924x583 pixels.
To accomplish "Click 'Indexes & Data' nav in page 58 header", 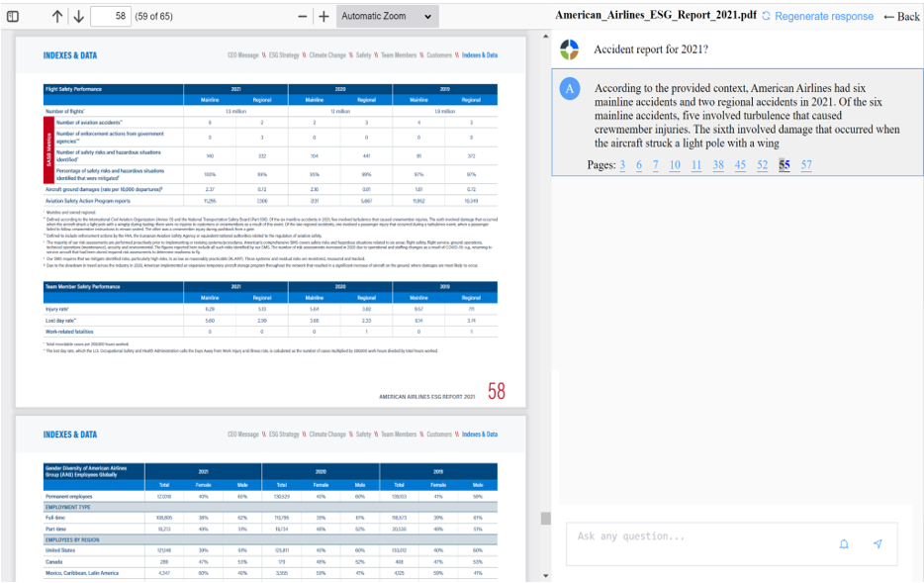I will (x=480, y=55).
